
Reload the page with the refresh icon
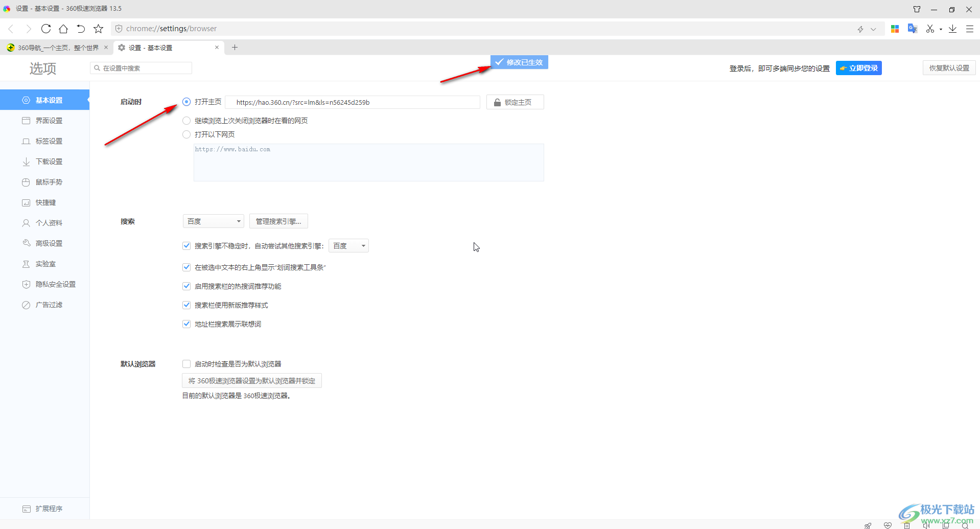(46, 29)
